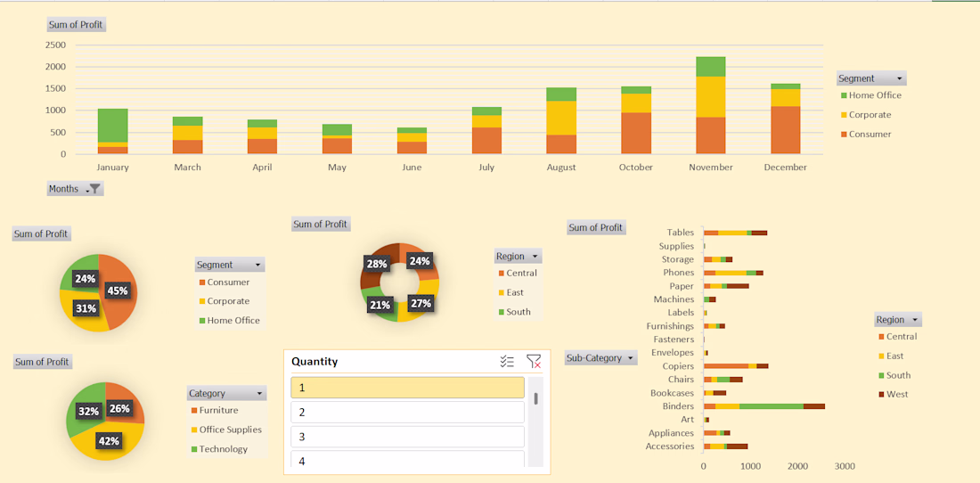The image size is (980, 483).
Task: Click the Phones axis label
Action: click(679, 273)
